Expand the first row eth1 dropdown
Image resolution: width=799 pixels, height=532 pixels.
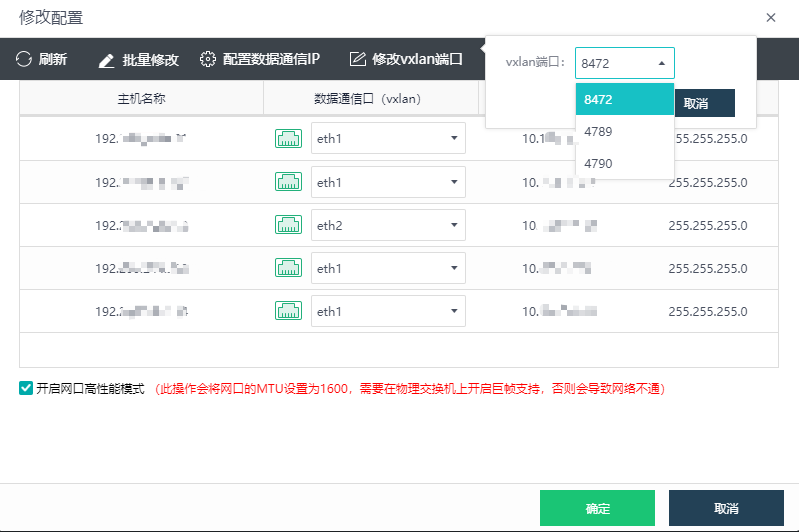pos(388,138)
